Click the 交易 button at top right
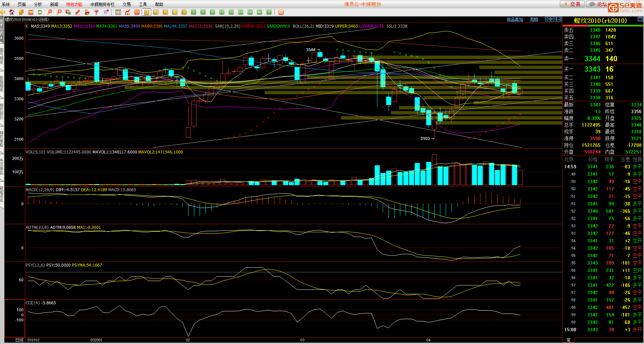This screenshot has width=644, height=344. (572, 4)
